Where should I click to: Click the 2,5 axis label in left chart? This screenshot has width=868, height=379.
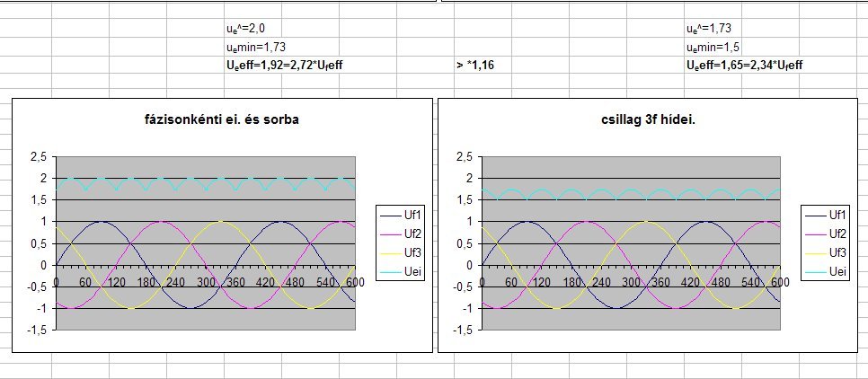point(40,156)
